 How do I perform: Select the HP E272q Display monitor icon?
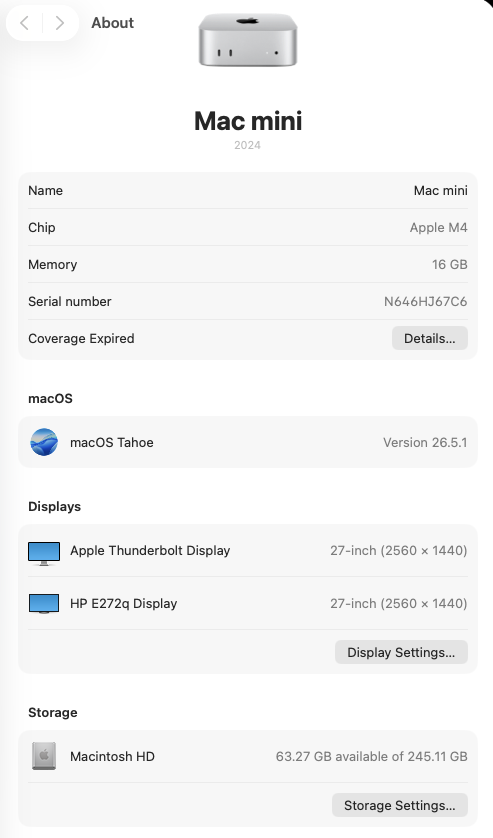point(44,604)
